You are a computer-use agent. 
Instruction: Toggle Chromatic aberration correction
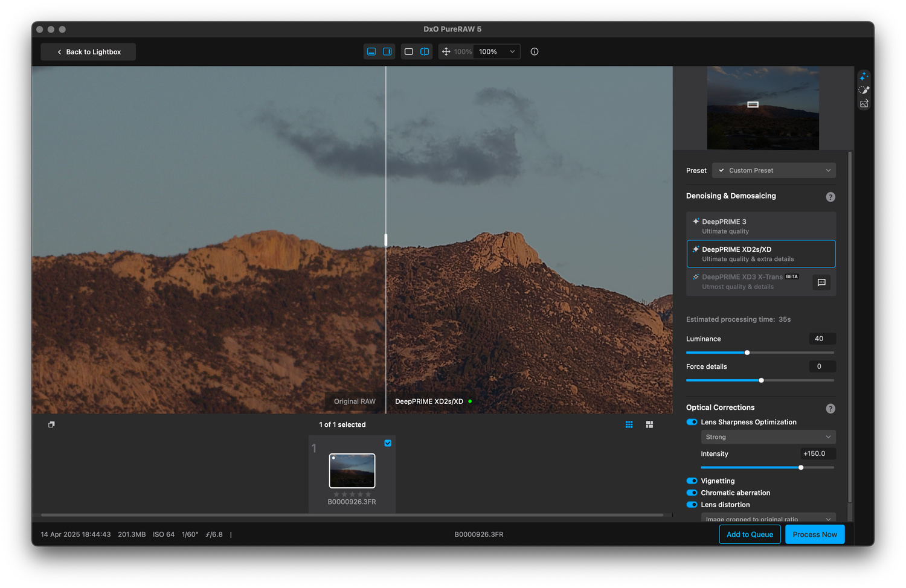coord(692,493)
